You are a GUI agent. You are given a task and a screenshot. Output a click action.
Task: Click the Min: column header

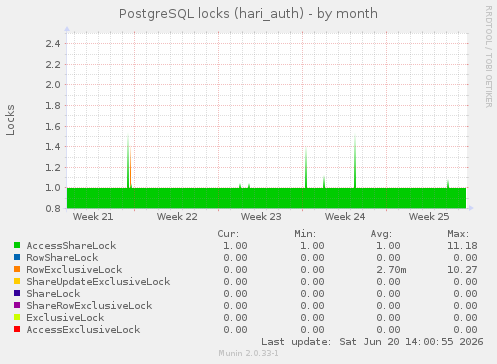pos(305,234)
